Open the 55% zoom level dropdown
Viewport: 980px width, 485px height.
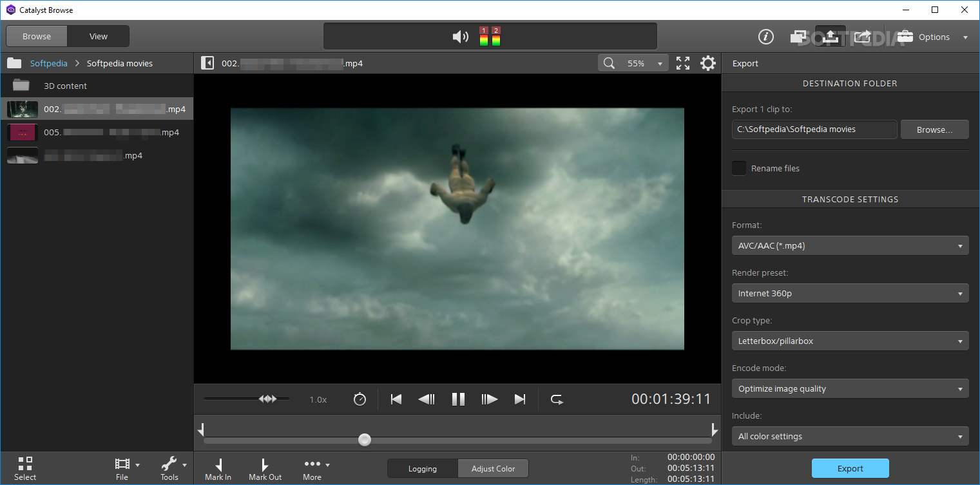[644, 63]
